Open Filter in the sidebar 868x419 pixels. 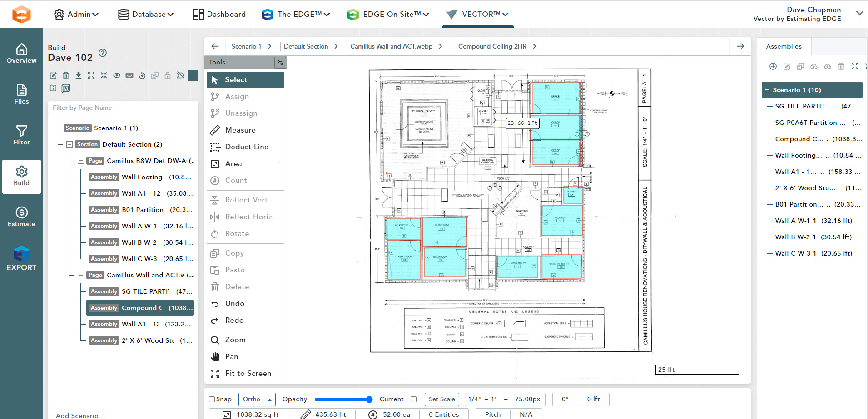click(21, 135)
